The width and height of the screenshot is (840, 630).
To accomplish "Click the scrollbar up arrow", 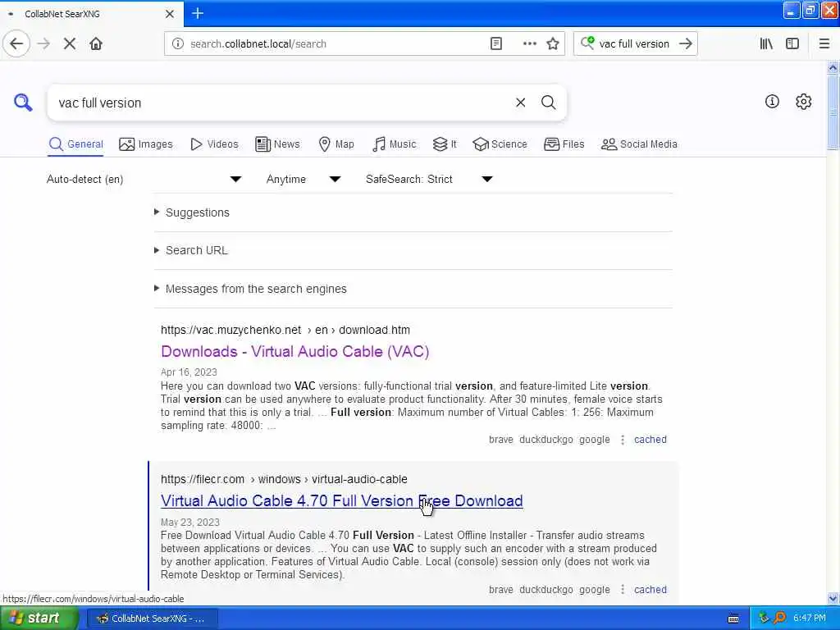I will pyautogui.click(x=833, y=67).
